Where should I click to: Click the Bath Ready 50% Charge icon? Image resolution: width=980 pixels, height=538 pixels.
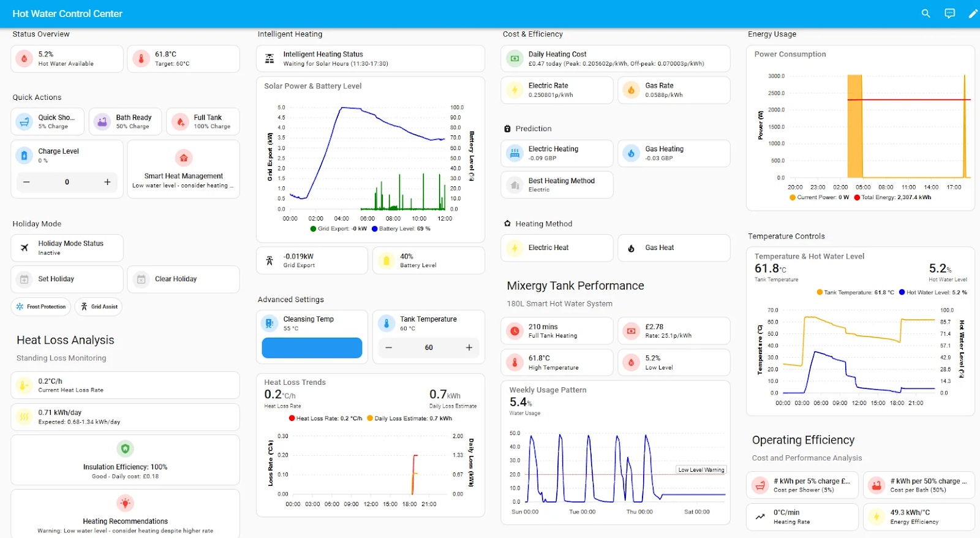102,122
